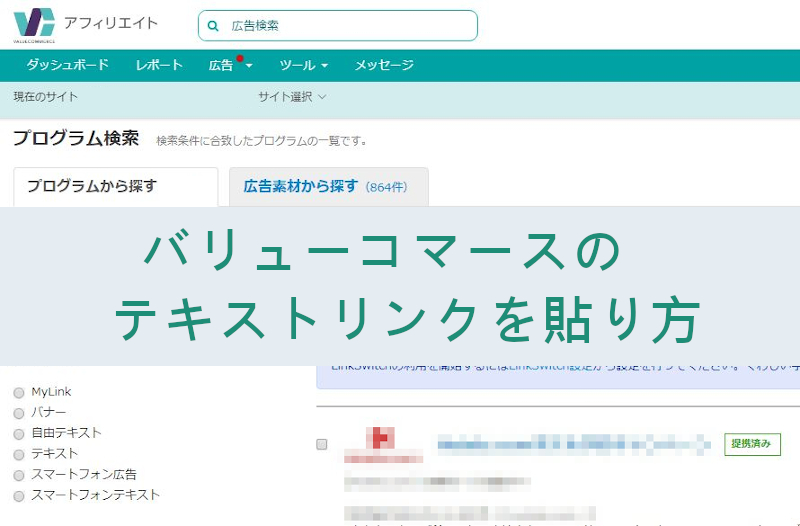The image size is (800, 526).
Task: Click the 現在のサイト label
Action: [x=46, y=96]
